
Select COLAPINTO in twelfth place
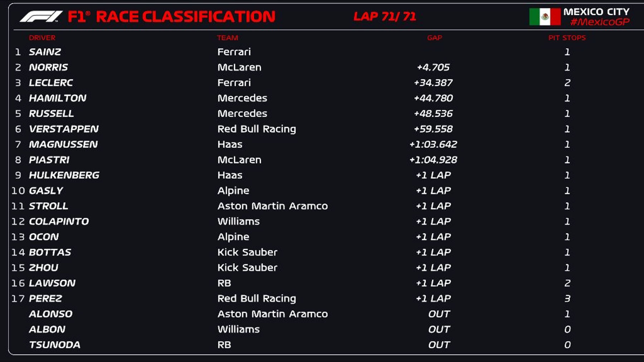coord(59,222)
